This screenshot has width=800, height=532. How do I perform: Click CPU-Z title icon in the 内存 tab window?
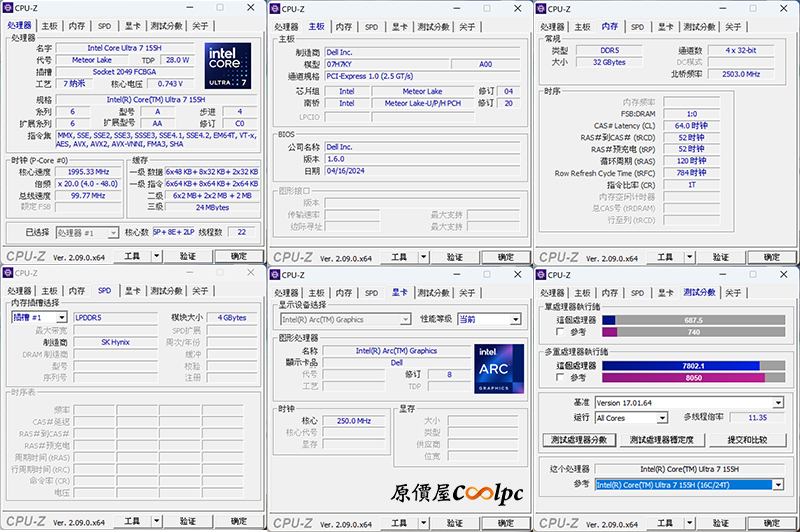pos(541,9)
